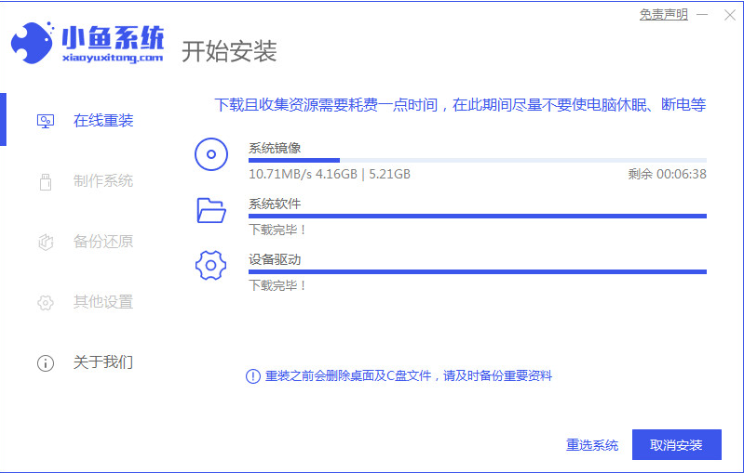This screenshot has width=745, height=476.
Task: Click the 小鱼系统 fish logo
Action: tap(32, 44)
